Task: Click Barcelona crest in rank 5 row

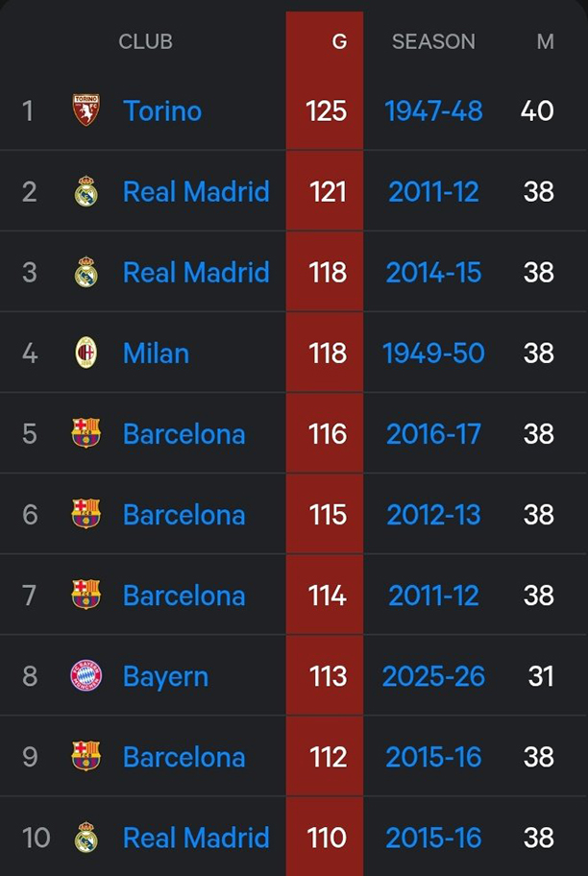Action: tap(86, 433)
